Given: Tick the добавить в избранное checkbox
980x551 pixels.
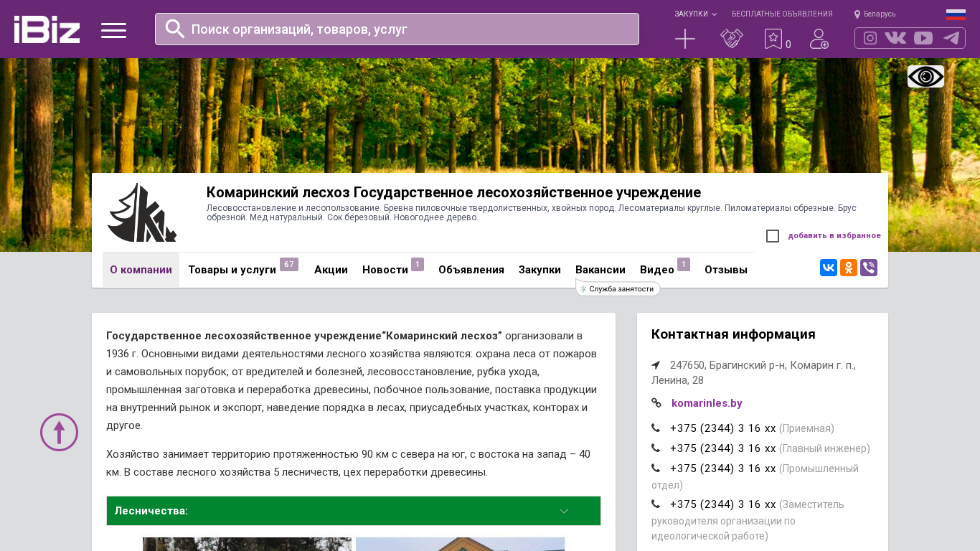Looking at the screenshot, I should [773, 236].
